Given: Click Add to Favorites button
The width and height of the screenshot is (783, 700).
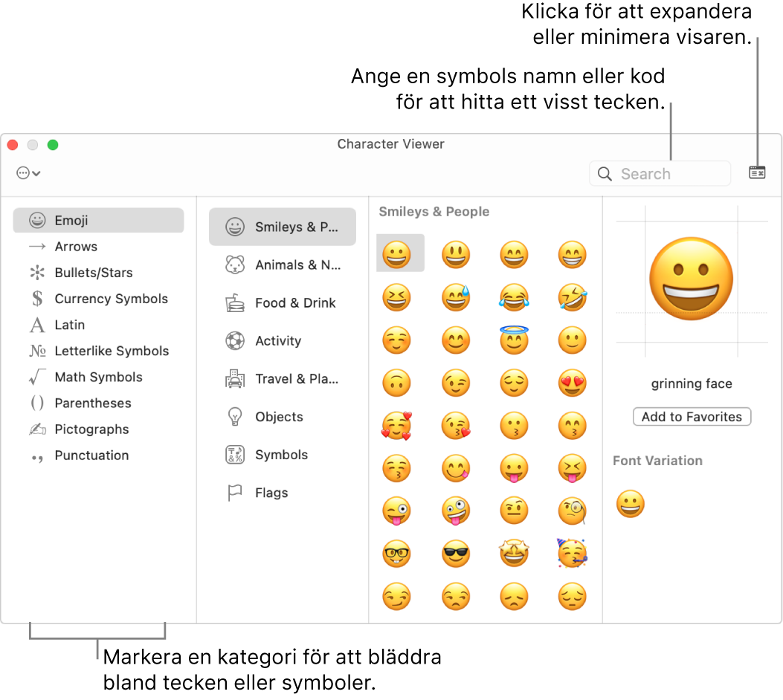Looking at the screenshot, I should coord(692,417).
